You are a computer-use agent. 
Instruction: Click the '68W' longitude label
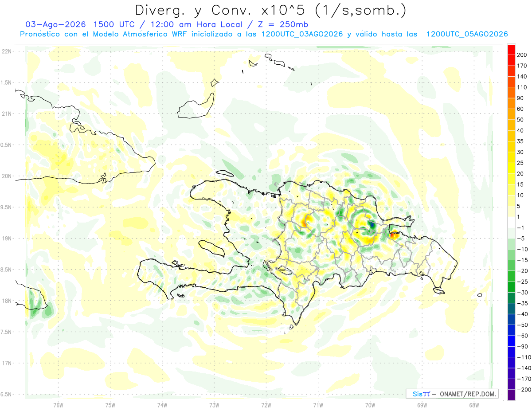point(473,404)
